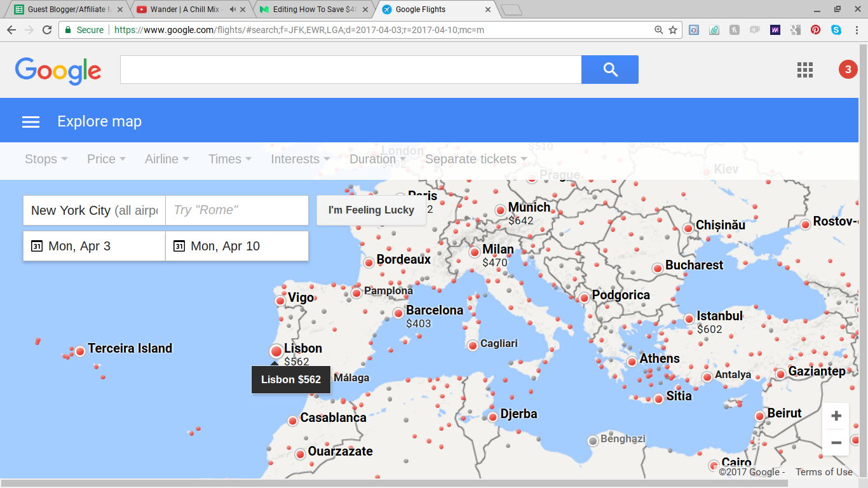Expand the Separate tickets dropdown
This screenshot has width=868, height=488.
click(x=477, y=159)
